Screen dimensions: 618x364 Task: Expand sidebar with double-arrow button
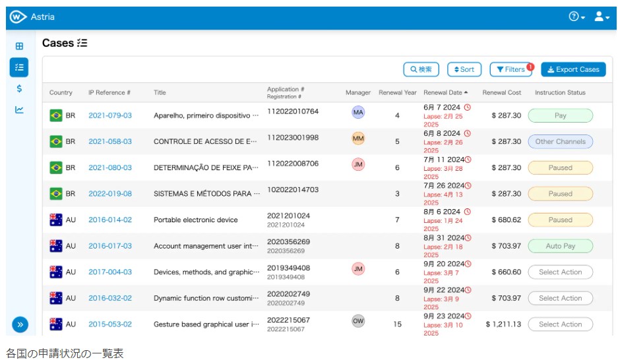coord(20,324)
